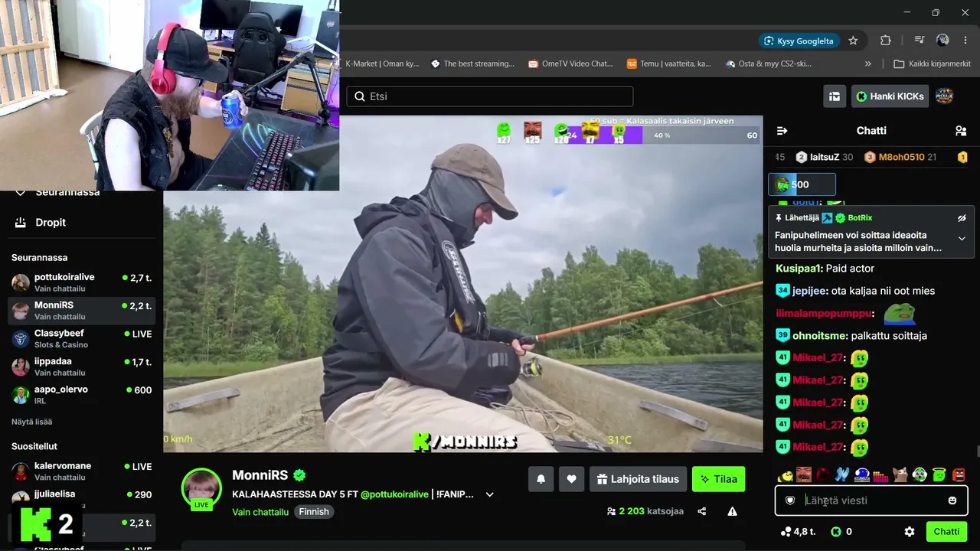This screenshot has height=551, width=980.
Task: Send message with green 'Chatti' button
Action: point(946,532)
